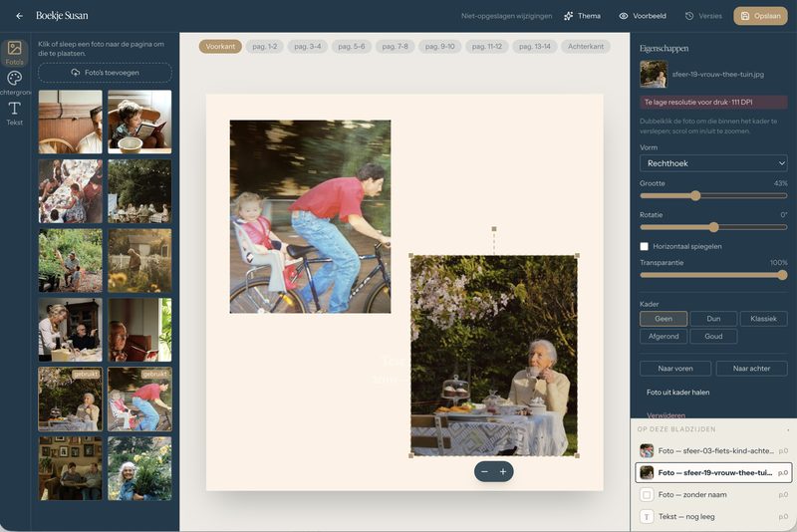The width and height of the screenshot is (797, 532).
Task: Click filename sfeer-19-vrouw-thee-tuin.jpg
Action: click(717, 74)
